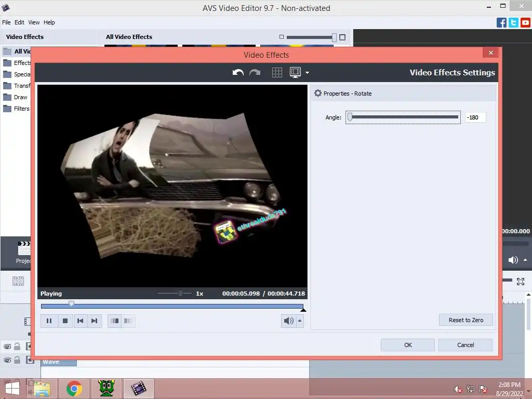This screenshot has width=532, height=399.
Task: Toggle visibility of the Wave track
Action: point(7,361)
